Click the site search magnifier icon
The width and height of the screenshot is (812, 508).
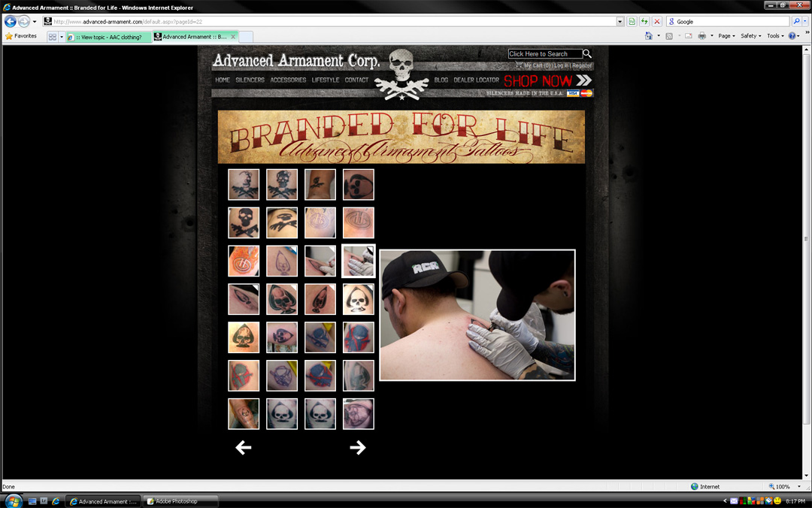[x=587, y=53]
